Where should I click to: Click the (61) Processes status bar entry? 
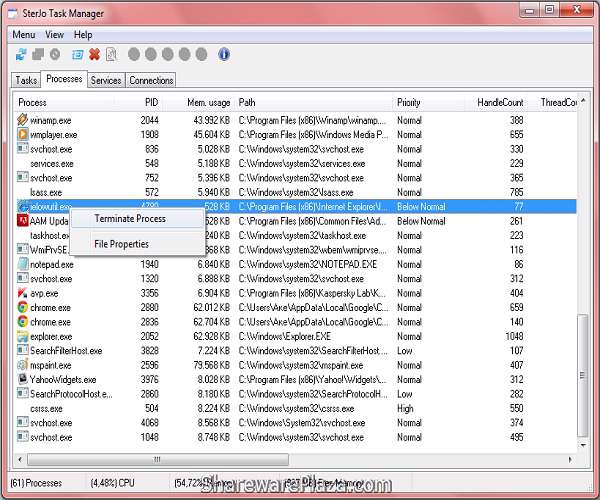coord(36,483)
